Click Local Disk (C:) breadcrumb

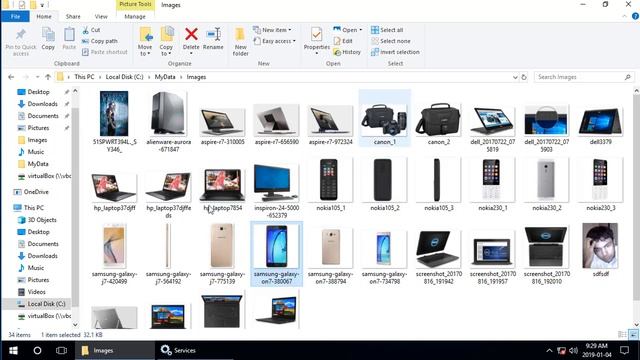(124, 77)
